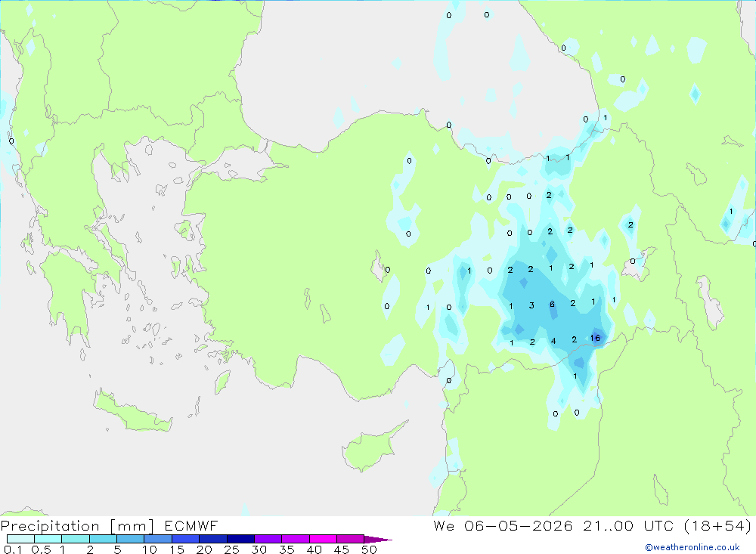Click the "6" precipitation value on the map
The image size is (756, 554).
click(552, 305)
